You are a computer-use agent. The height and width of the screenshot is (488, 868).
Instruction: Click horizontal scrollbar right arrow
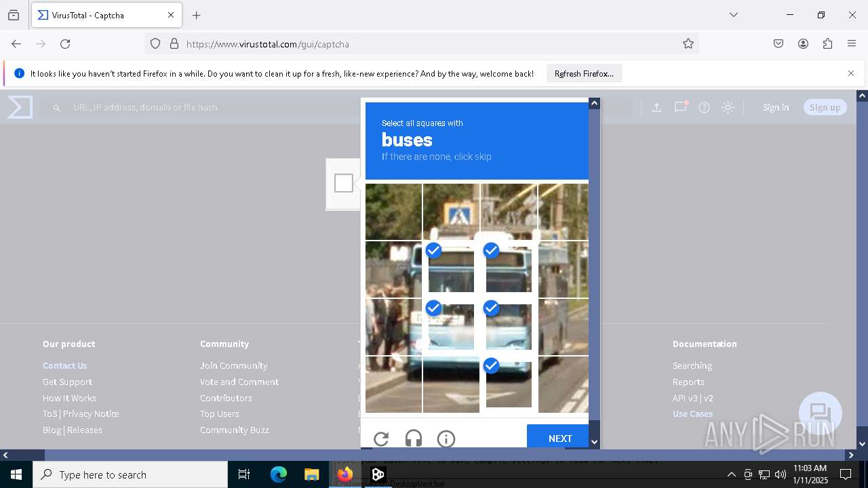(851, 455)
